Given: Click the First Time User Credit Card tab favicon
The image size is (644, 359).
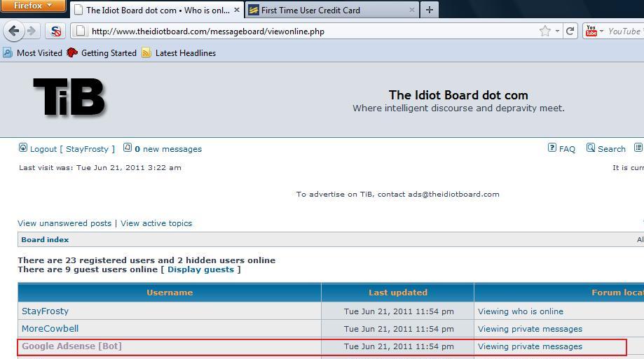Looking at the screenshot, I should pos(254,10).
